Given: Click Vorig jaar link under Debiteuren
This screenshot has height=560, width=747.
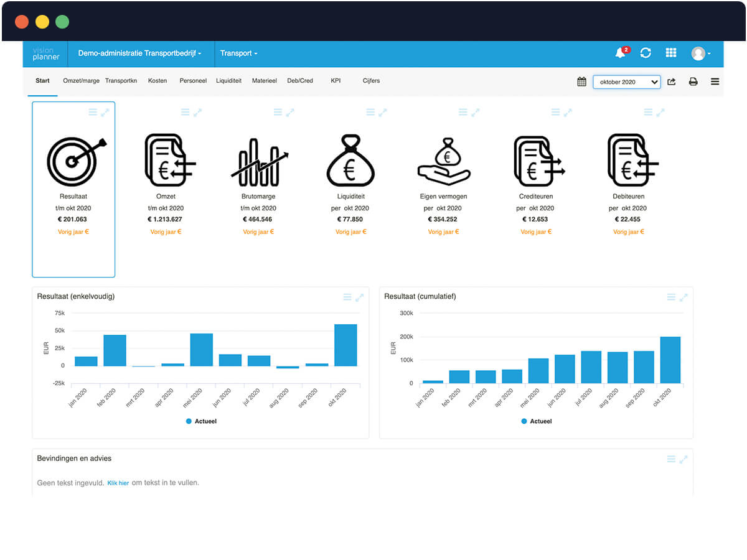Looking at the screenshot, I should coord(629,231).
